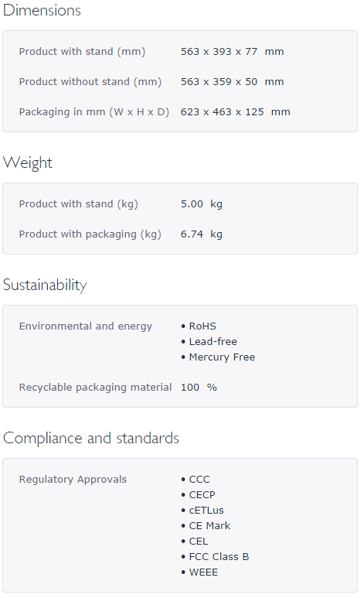Click the Compliance and standards heading

click(x=91, y=438)
